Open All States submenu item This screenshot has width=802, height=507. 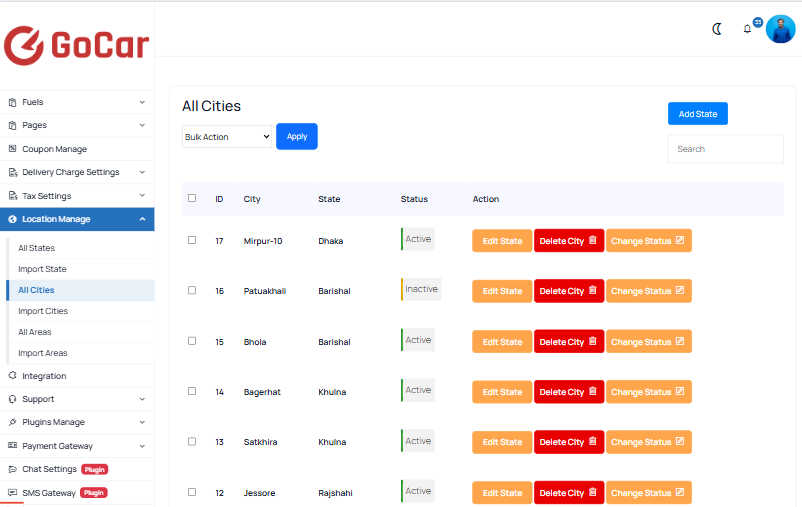36,248
